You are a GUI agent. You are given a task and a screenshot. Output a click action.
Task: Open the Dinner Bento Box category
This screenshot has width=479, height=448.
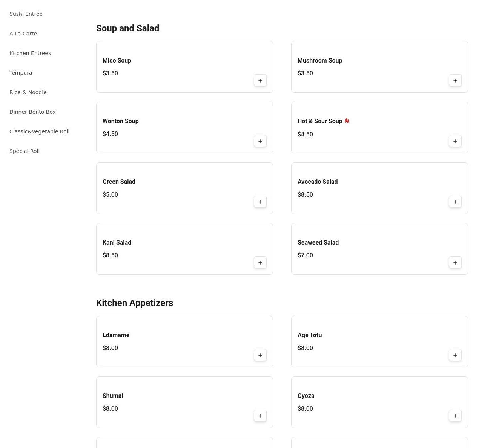click(x=32, y=112)
